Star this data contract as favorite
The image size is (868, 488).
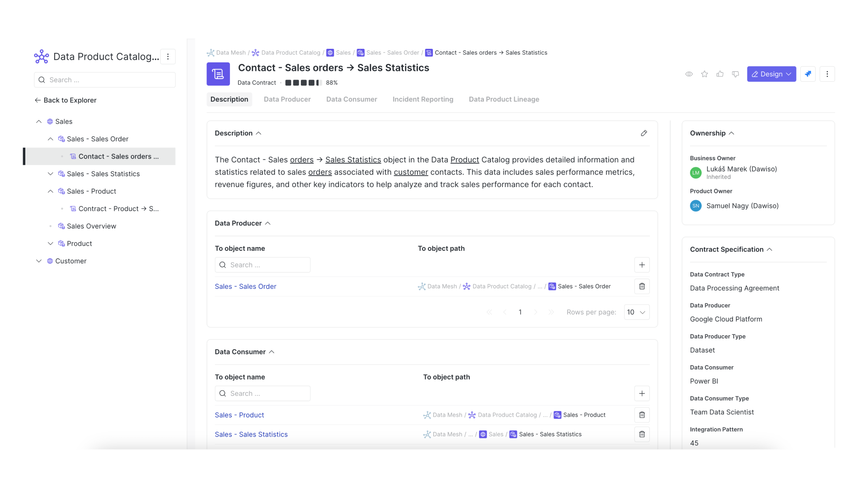[704, 74]
